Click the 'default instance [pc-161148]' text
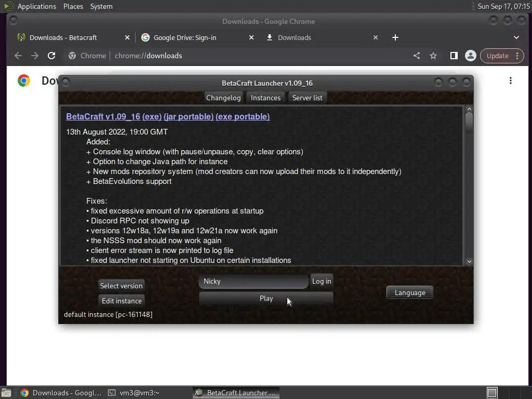Viewport: 532px width, 399px height. pyautogui.click(x=108, y=314)
